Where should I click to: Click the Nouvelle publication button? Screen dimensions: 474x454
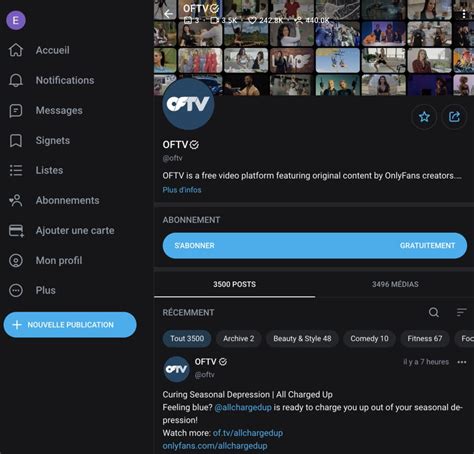point(70,325)
